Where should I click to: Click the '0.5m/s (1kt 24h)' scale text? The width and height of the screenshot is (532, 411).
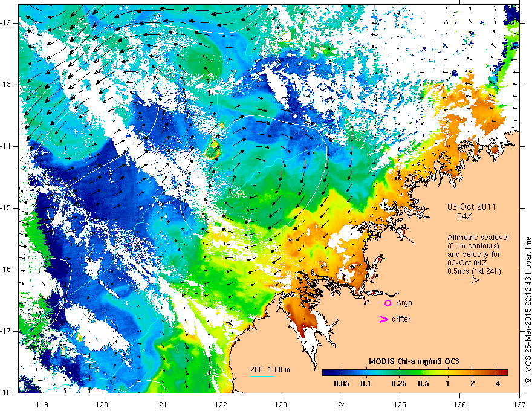[x=474, y=271]
